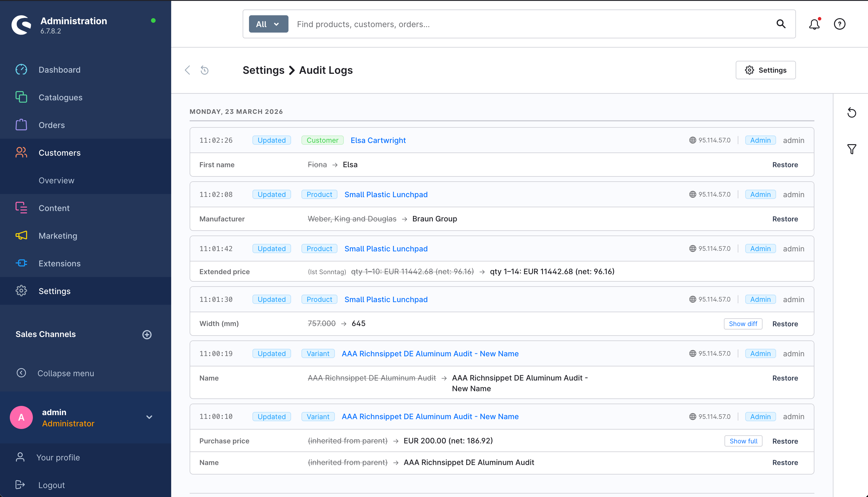Click the timestamp 11:00:10
The width and height of the screenshot is (868, 497).
(x=216, y=417)
